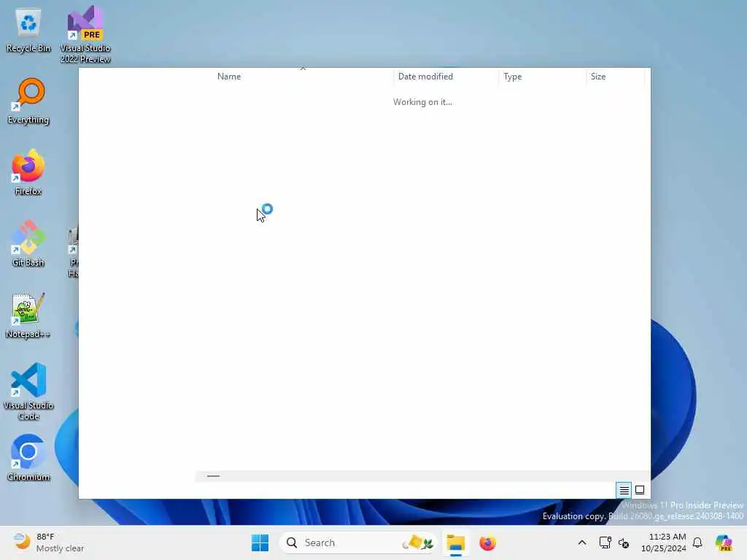The image size is (747, 560).
Task: Open the weather widget showing 88°F
Action: pos(48,542)
